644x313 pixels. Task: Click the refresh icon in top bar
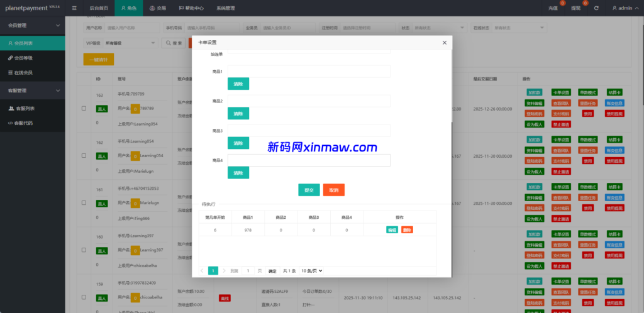click(596, 8)
